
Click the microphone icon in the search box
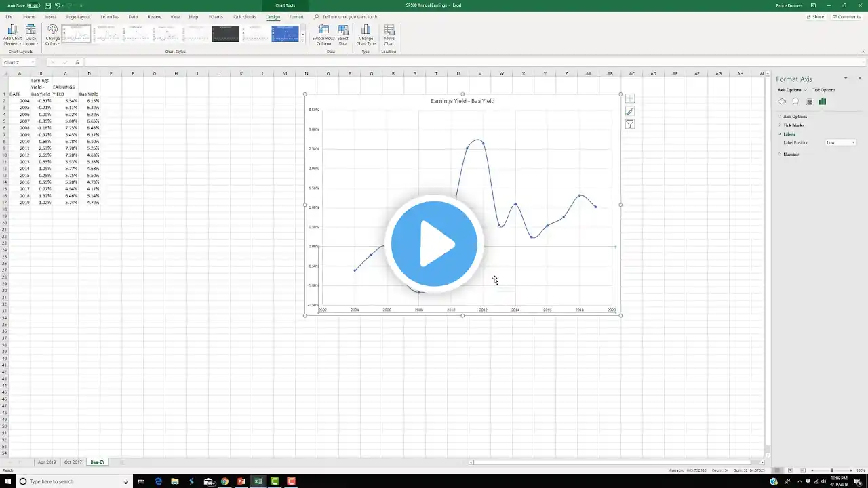click(x=125, y=481)
